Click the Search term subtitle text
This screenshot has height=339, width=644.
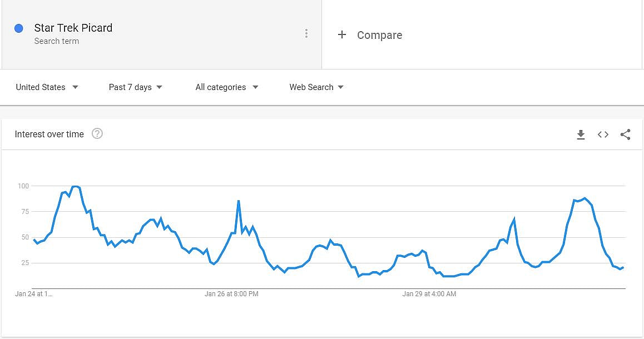(57, 41)
